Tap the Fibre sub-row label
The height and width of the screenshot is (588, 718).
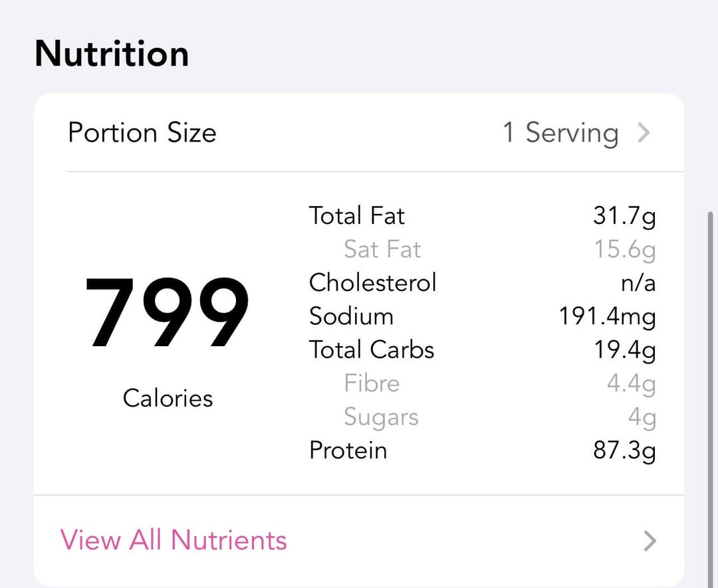click(x=372, y=383)
